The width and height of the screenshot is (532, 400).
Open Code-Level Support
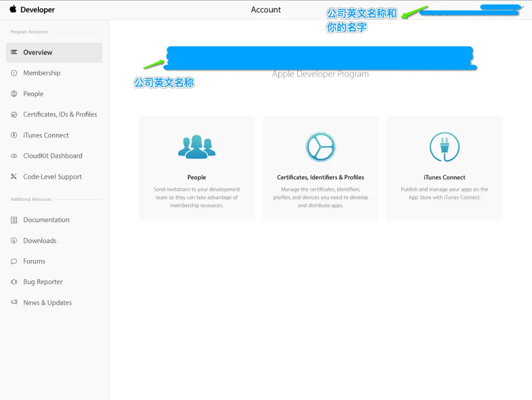53,177
